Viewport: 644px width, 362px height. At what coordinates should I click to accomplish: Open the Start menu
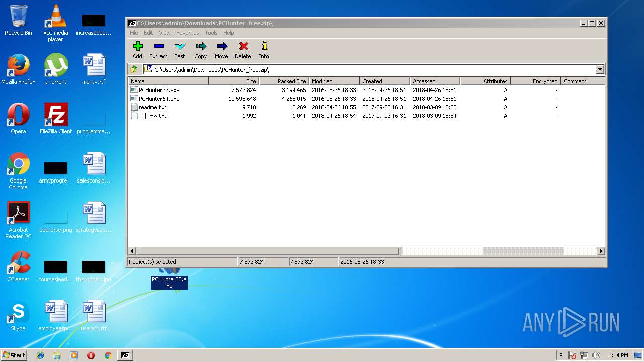tap(14, 355)
